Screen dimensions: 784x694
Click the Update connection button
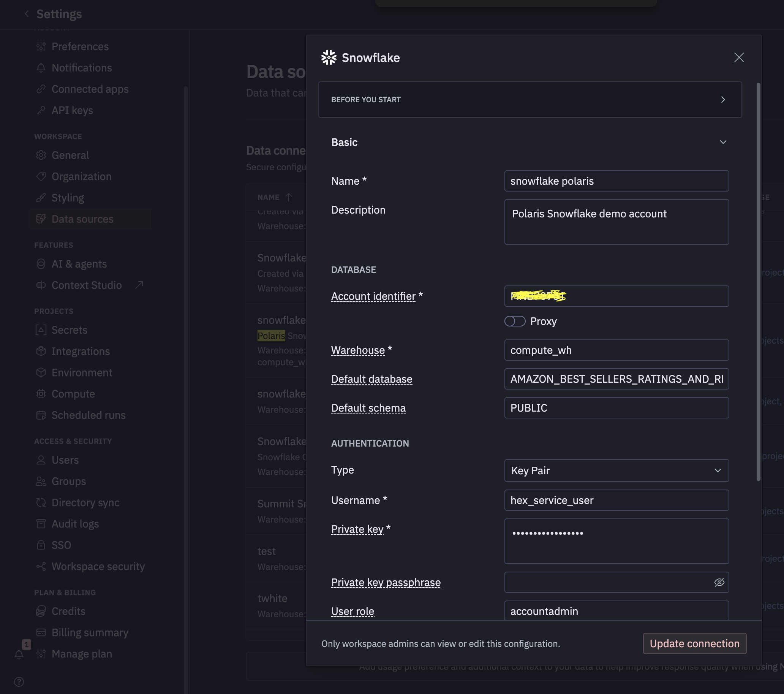(694, 643)
